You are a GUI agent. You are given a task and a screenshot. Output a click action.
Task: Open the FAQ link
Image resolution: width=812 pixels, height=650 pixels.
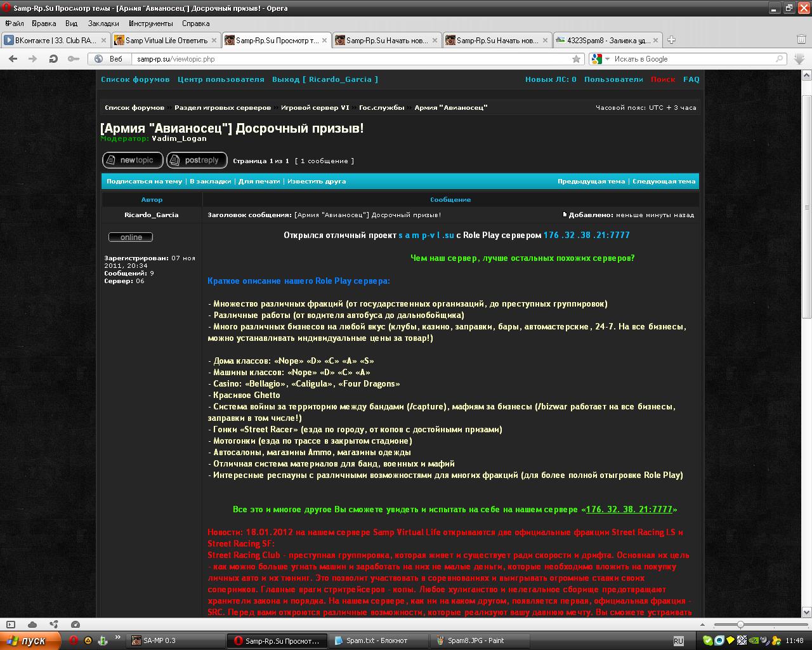click(691, 79)
